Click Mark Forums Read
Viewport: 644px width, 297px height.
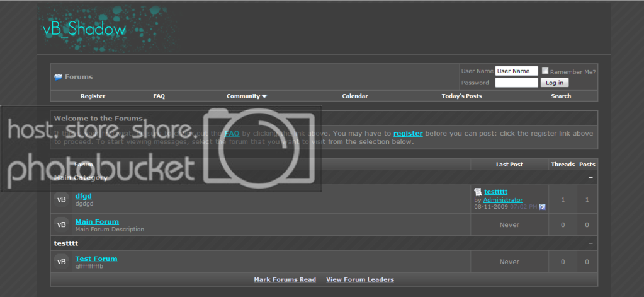coord(285,280)
